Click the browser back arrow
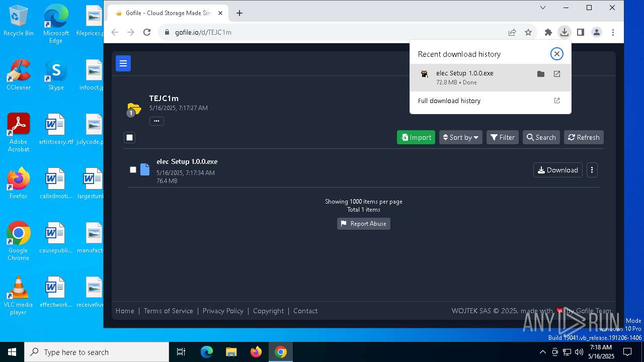644x362 pixels. point(115,32)
